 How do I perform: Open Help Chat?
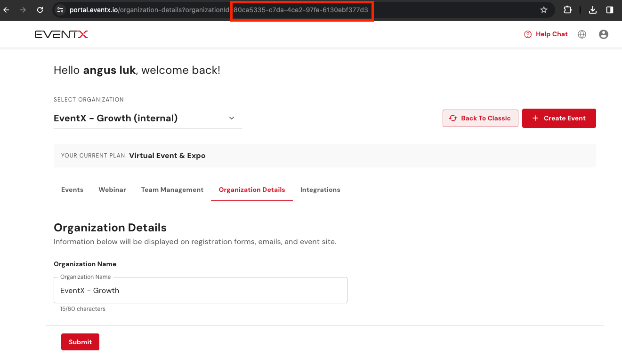coord(546,34)
